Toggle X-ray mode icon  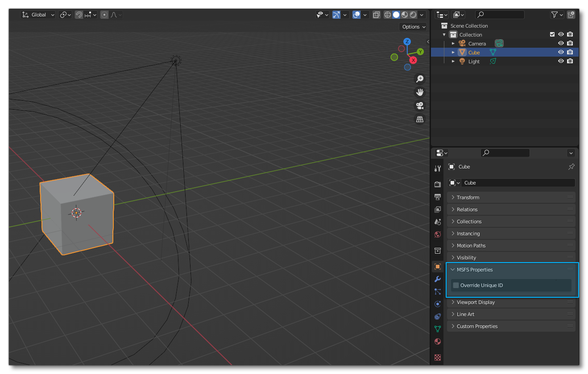pos(376,15)
